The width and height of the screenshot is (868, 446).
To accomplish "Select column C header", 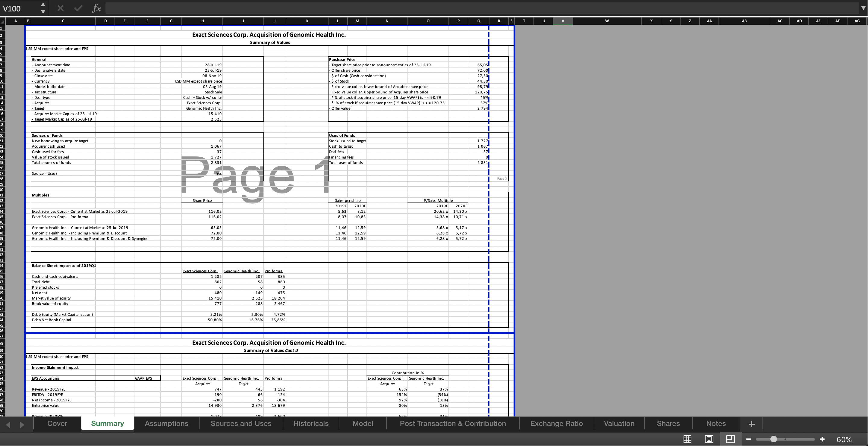I will [x=63, y=21].
